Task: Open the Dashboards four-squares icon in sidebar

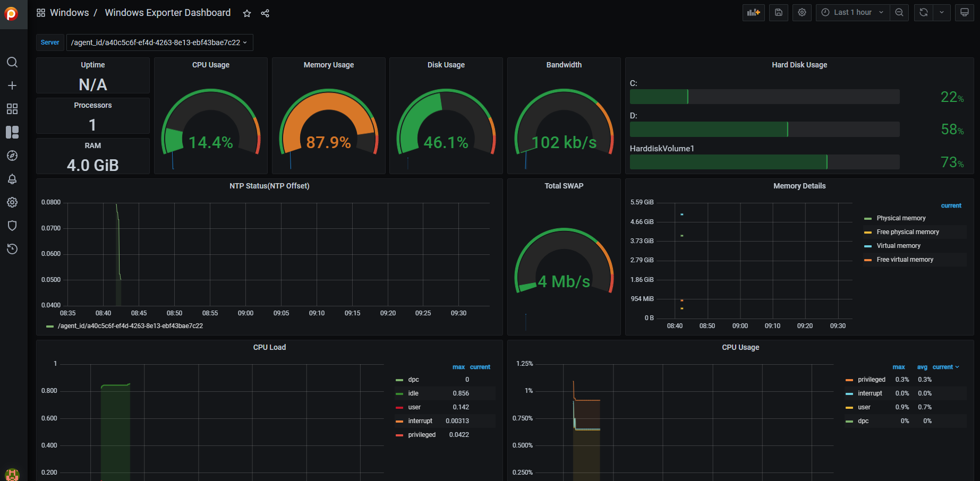Action: (12, 109)
